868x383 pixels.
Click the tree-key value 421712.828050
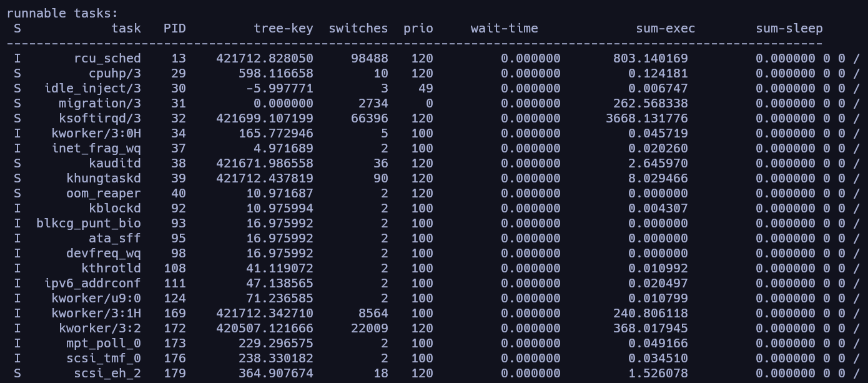pyautogui.click(x=265, y=58)
